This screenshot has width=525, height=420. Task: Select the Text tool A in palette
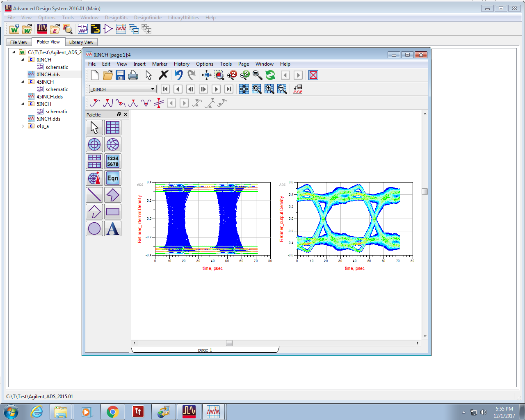coord(113,228)
